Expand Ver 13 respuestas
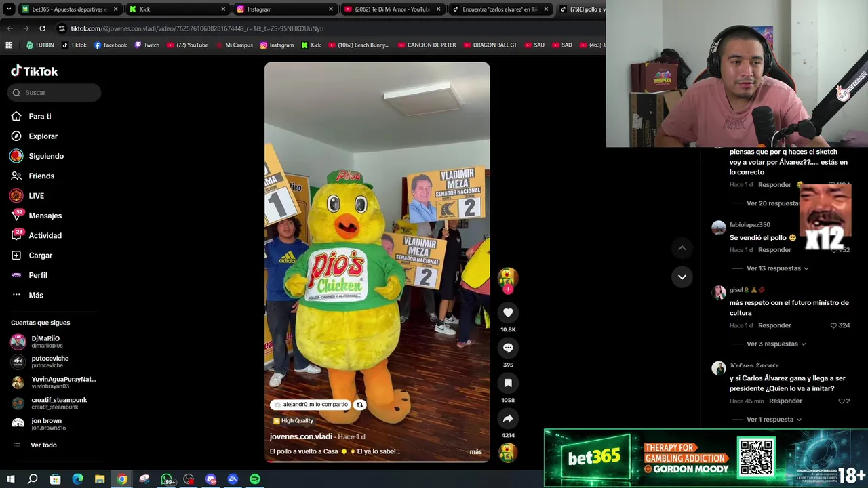Screen dimensions: 868x488 click(x=777, y=268)
